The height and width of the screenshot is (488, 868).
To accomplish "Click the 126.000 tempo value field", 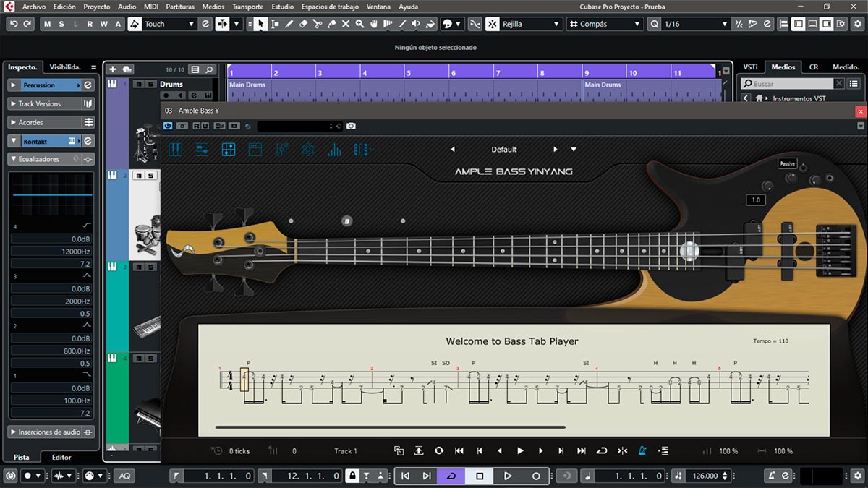I will pyautogui.click(x=705, y=476).
